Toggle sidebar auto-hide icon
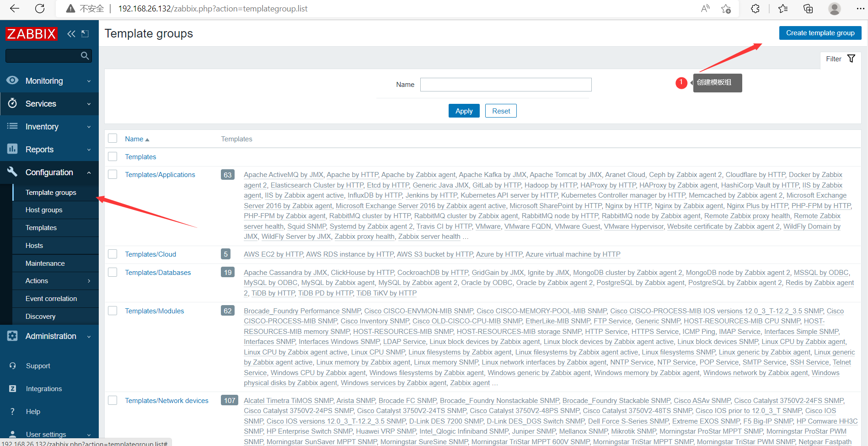This screenshot has width=868, height=446. click(85, 34)
